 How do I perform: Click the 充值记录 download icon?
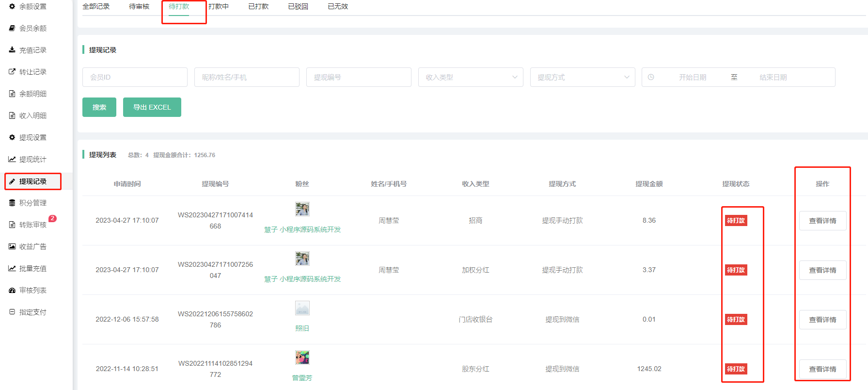tap(12, 50)
